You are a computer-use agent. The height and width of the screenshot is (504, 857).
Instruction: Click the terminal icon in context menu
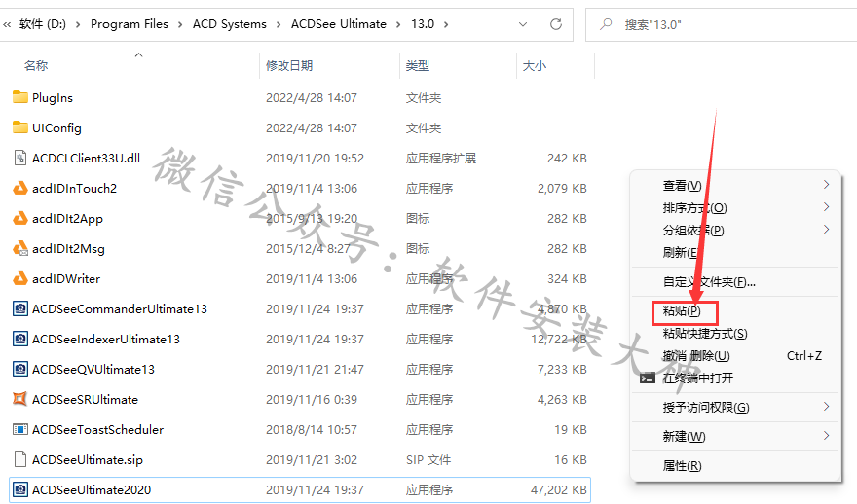(x=648, y=378)
